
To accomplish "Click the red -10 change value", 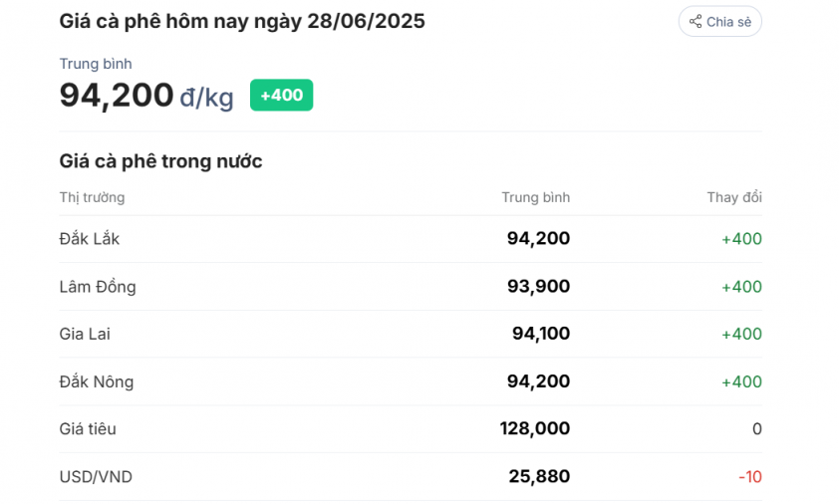I will (x=749, y=477).
